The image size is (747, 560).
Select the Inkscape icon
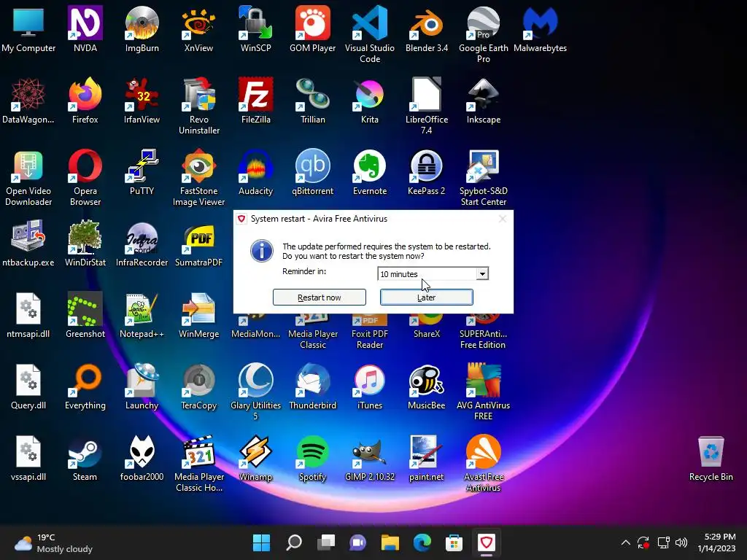click(484, 101)
